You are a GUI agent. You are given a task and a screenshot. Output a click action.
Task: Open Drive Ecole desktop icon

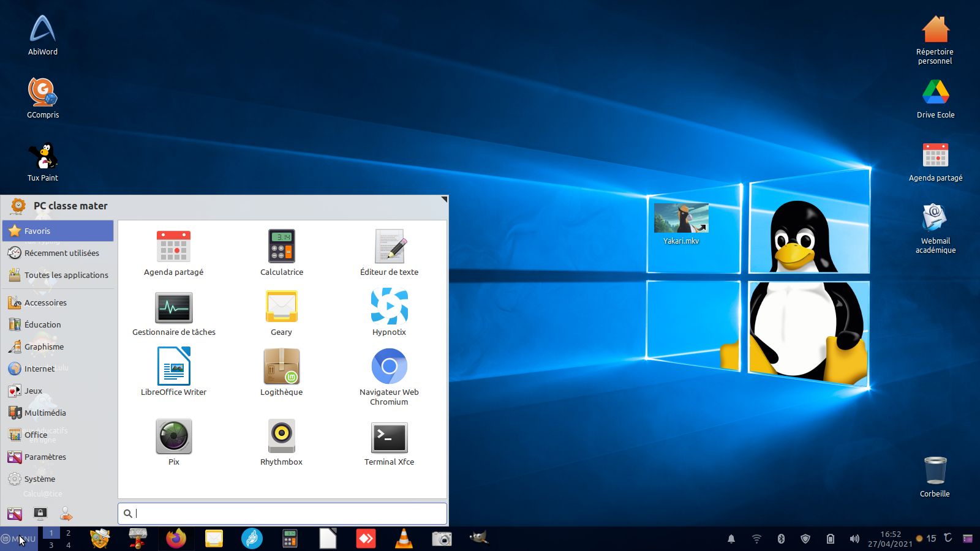[x=936, y=98]
